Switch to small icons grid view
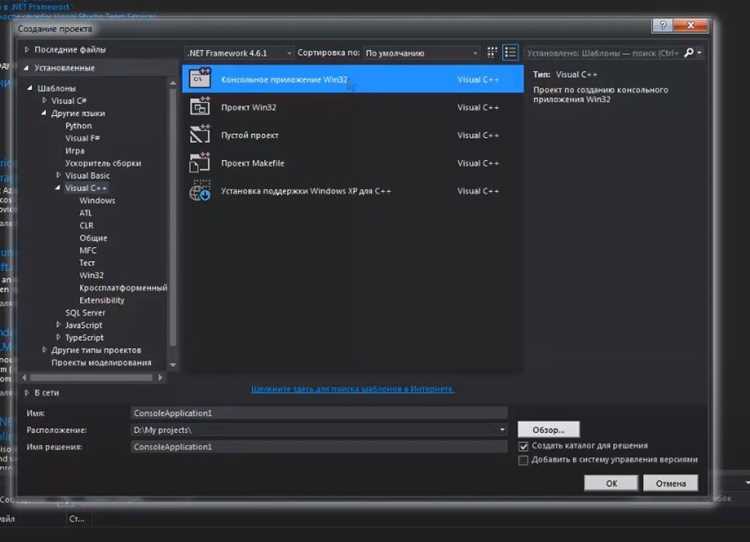The image size is (750, 542). tap(492, 52)
